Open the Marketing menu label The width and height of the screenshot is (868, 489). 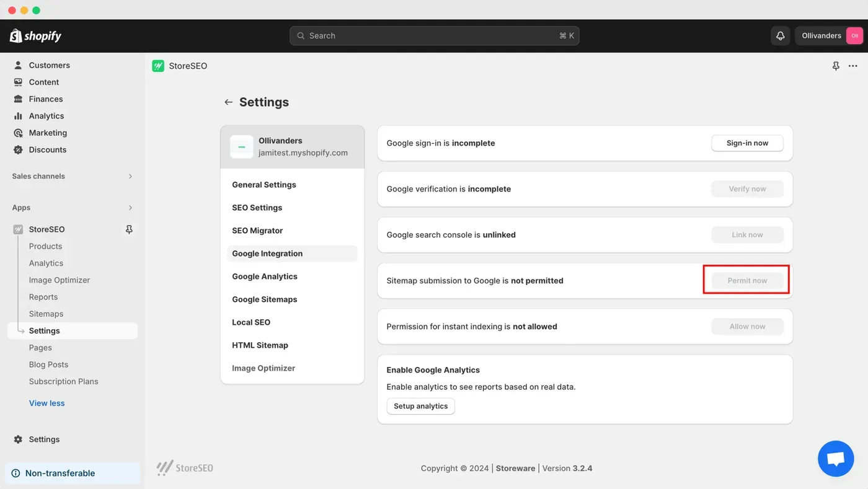pos(48,133)
